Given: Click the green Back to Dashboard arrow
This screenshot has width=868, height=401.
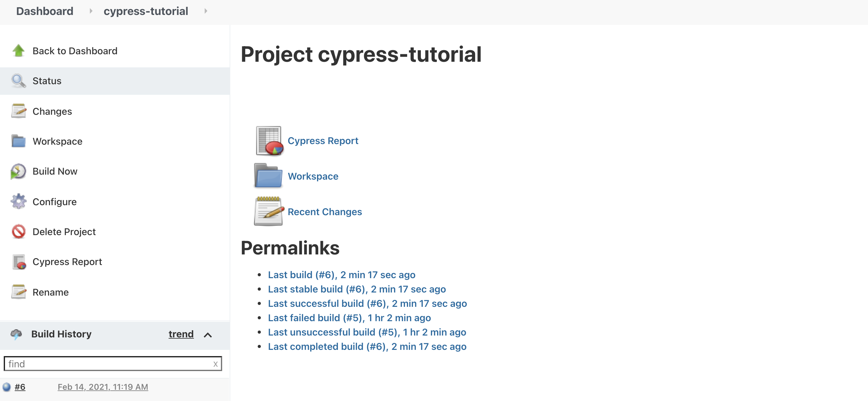Looking at the screenshot, I should pyautogui.click(x=18, y=51).
